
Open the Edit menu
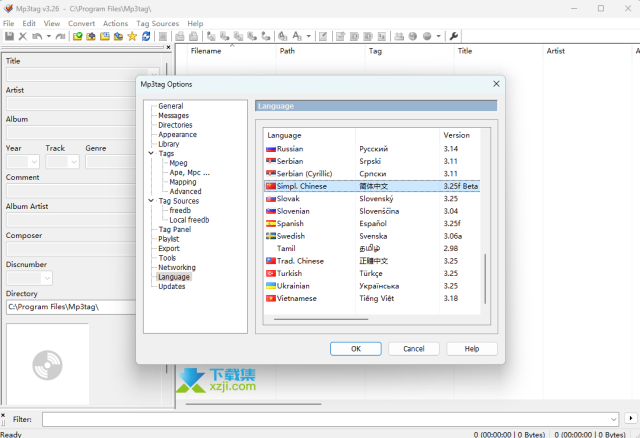point(29,24)
